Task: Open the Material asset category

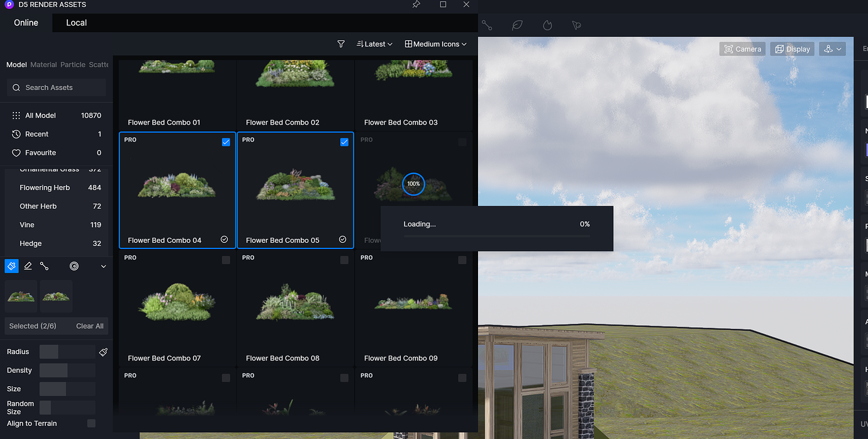Action: 43,64
